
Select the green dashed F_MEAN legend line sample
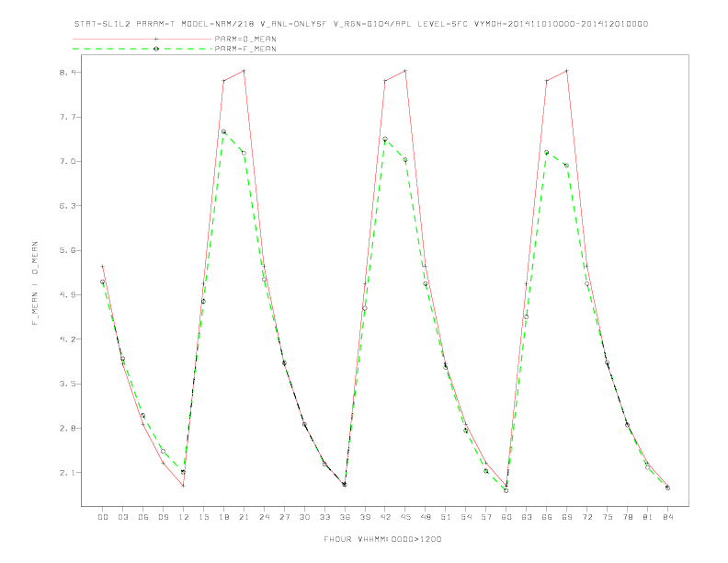pos(142,49)
